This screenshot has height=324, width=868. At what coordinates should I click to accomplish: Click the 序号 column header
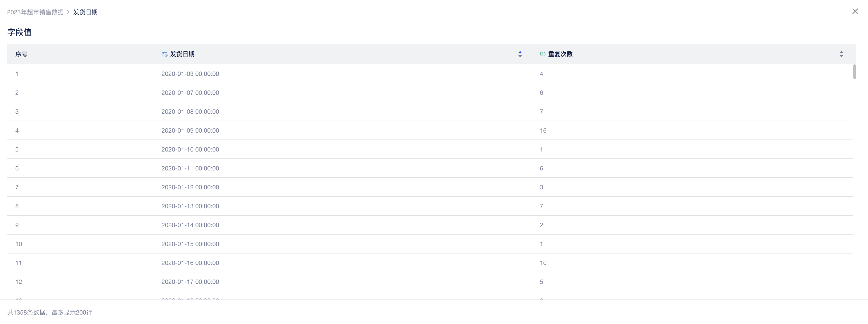pyautogui.click(x=21, y=54)
